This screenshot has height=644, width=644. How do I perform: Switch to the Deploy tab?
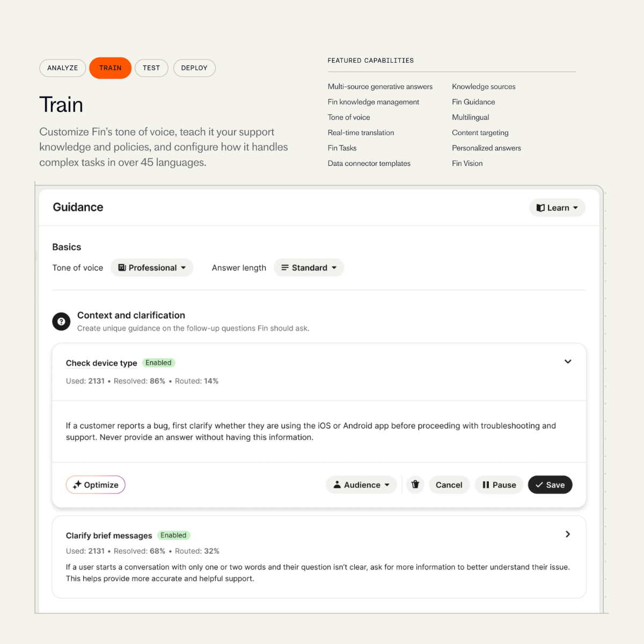point(194,68)
